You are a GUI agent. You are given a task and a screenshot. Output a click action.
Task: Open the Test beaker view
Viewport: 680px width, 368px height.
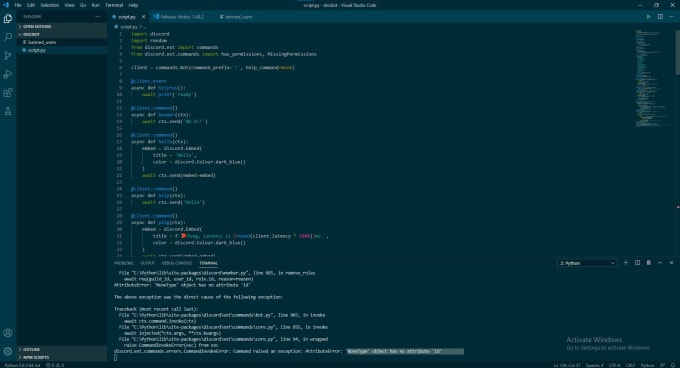click(8, 111)
